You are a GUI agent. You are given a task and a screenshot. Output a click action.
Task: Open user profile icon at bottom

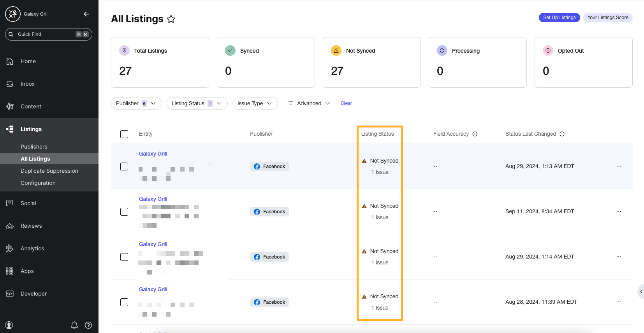(9, 325)
